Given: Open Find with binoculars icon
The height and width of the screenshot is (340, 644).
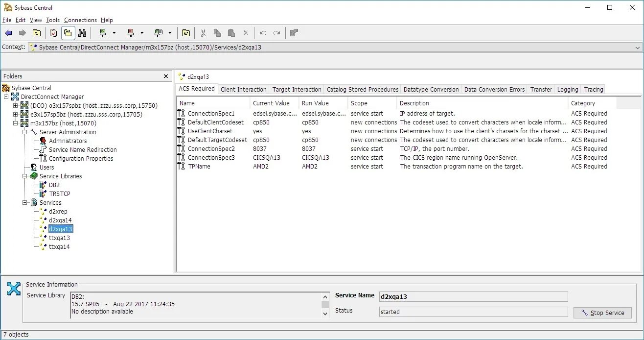Looking at the screenshot, I should click(82, 33).
